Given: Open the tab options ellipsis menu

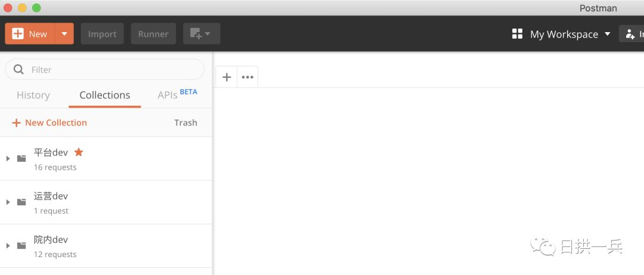Looking at the screenshot, I should (247, 77).
